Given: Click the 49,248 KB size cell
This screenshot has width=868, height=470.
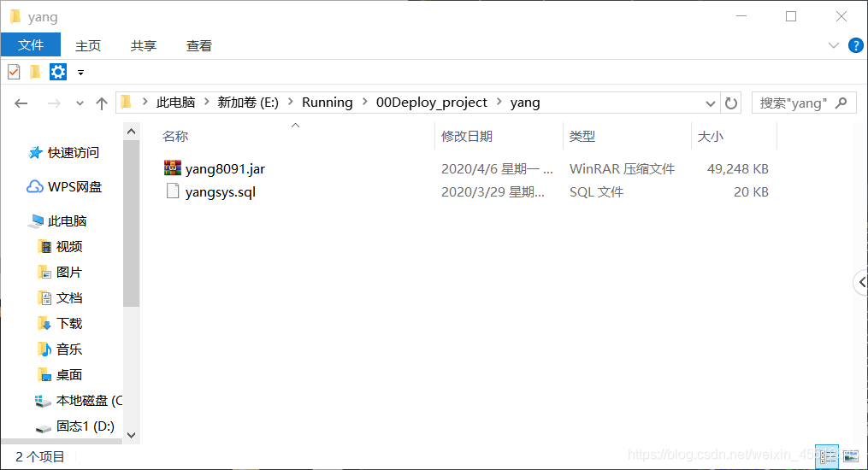Looking at the screenshot, I should point(737,168).
